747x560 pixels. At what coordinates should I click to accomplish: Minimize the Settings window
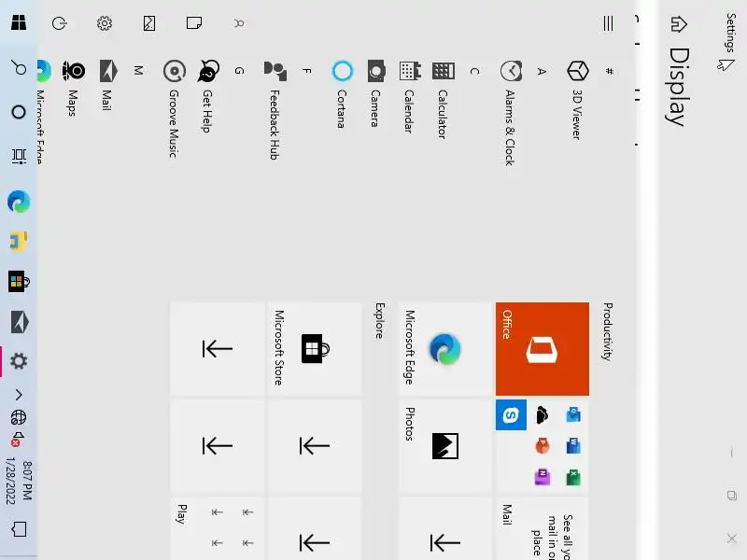click(x=732, y=452)
